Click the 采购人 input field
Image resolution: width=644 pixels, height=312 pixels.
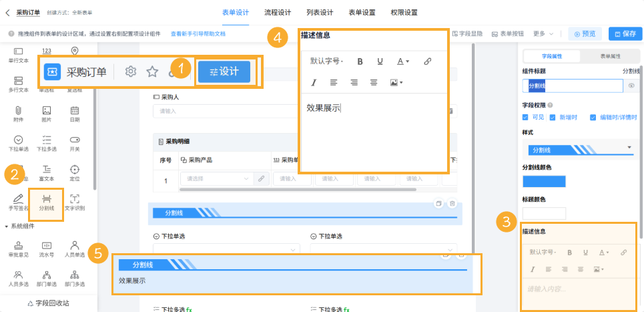(300, 112)
